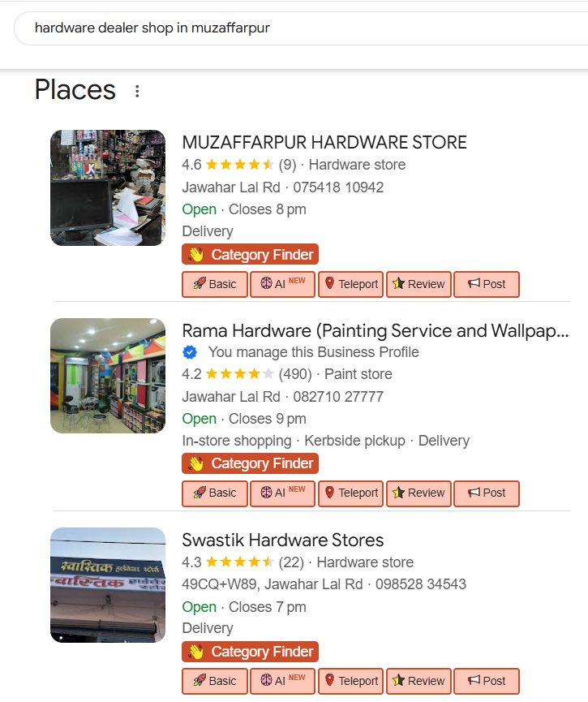Click the Muzaffarpur Hardware Store photo thumbnail
This screenshot has height=702, width=588.
(x=108, y=187)
